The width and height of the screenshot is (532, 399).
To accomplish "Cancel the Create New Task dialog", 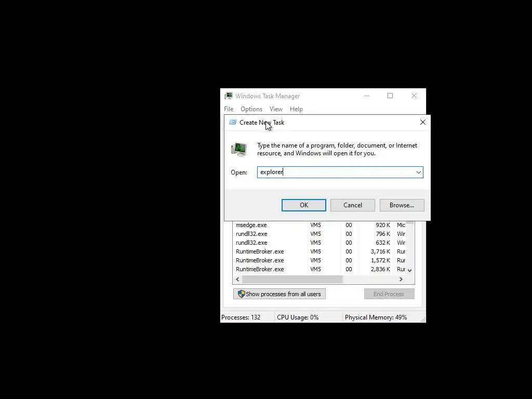I will [353, 205].
